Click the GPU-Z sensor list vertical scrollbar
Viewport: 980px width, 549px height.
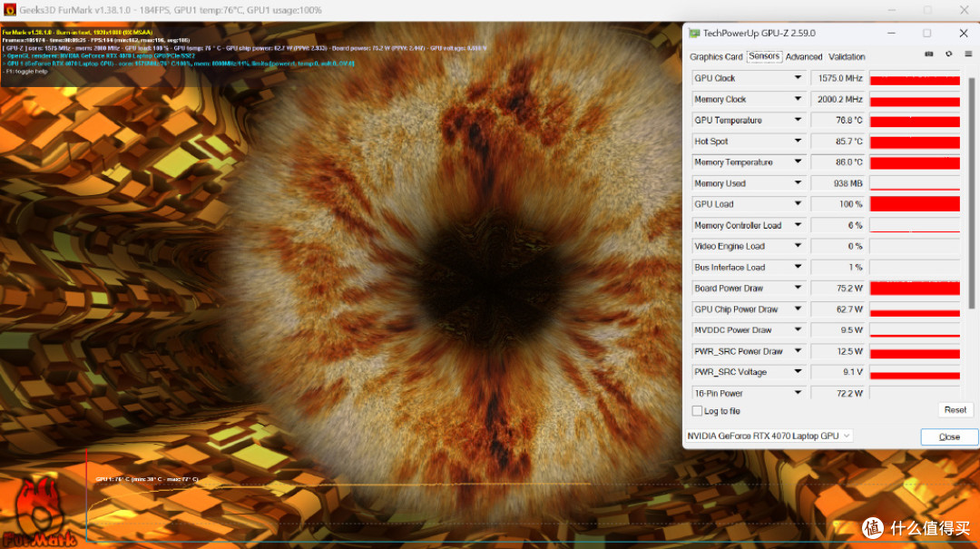pyautogui.click(x=971, y=192)
